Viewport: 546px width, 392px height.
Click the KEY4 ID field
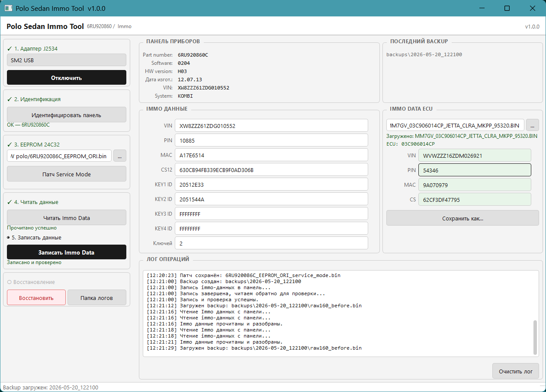(271, 229)
